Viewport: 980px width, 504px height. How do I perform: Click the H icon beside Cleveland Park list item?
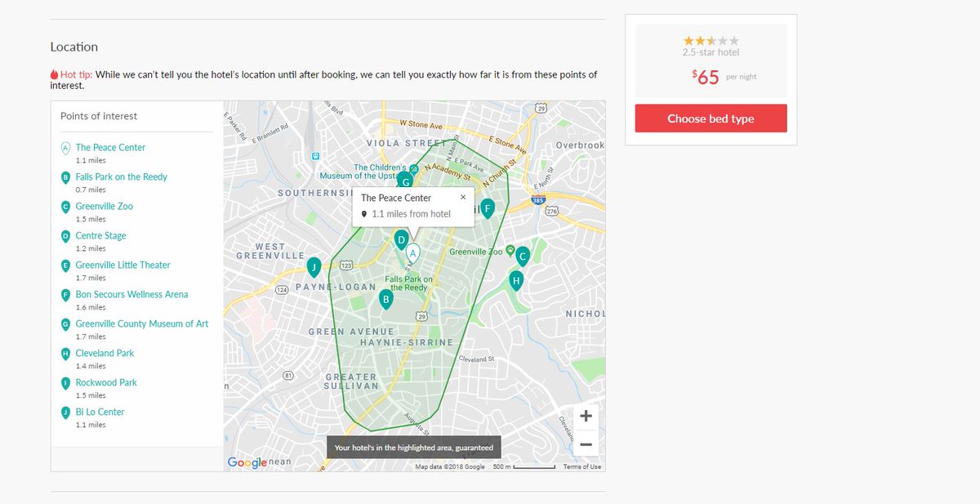tap(65, 354)
